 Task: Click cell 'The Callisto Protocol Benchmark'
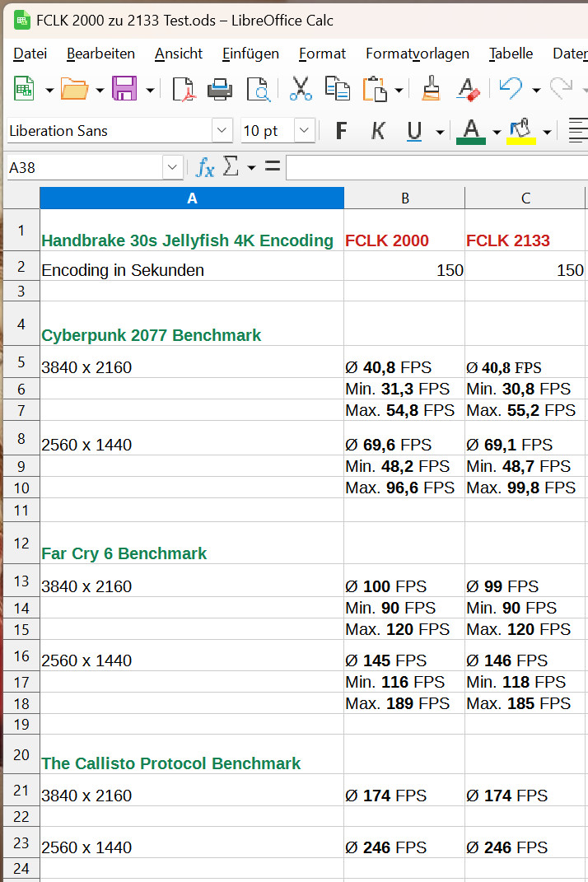tap(192, 754)
